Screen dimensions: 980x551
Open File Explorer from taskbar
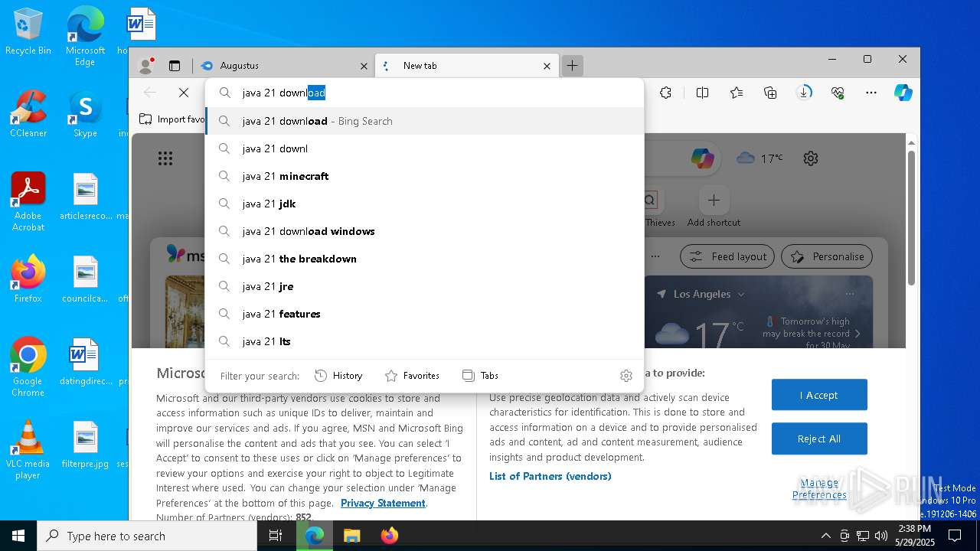(x=351, y=536)
